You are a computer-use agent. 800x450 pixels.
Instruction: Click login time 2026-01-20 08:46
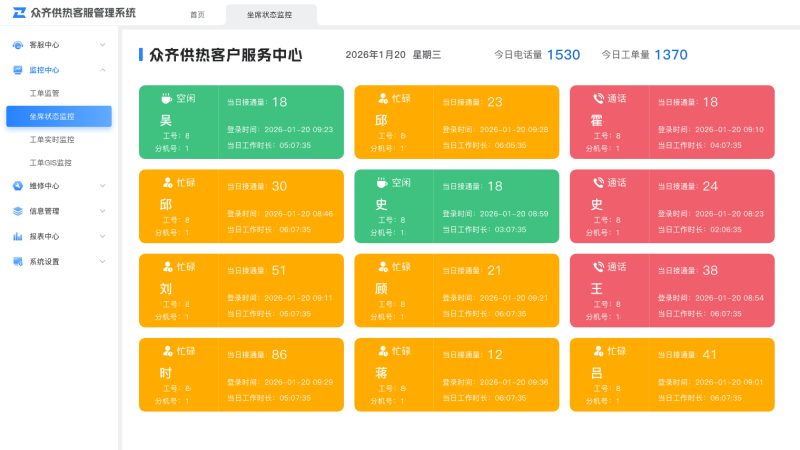tap(298, 214)
